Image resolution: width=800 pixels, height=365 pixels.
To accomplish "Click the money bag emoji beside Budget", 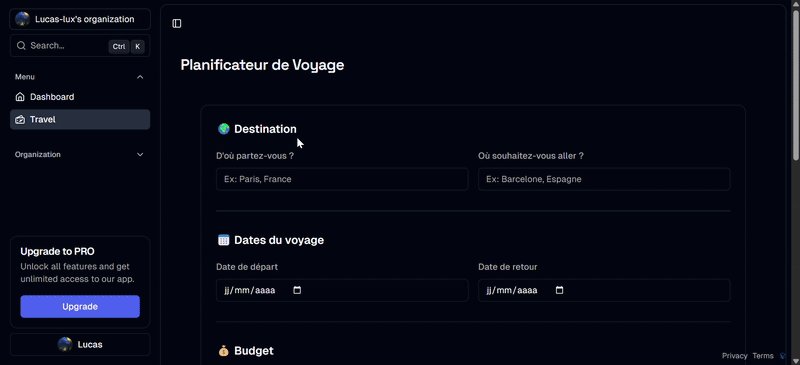I will tap(223, 351).
